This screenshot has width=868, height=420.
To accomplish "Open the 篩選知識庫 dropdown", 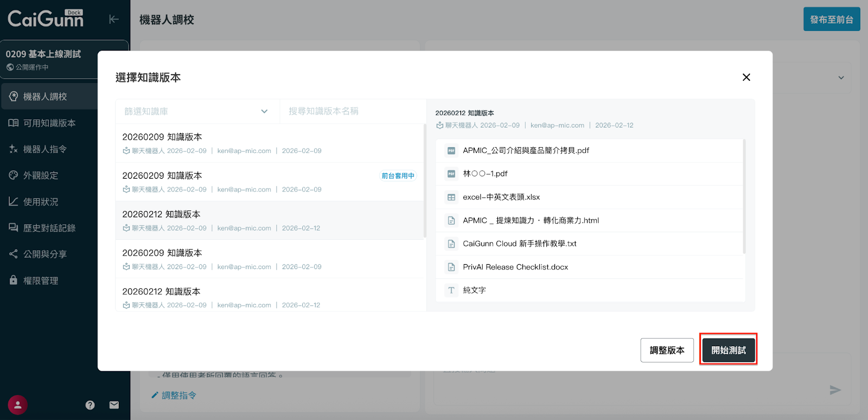I will 196,111.
